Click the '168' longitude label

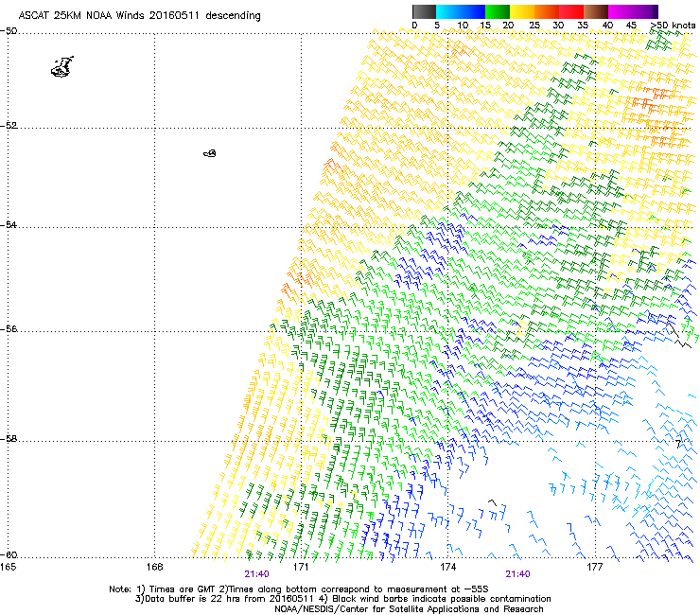pos(154,567)
